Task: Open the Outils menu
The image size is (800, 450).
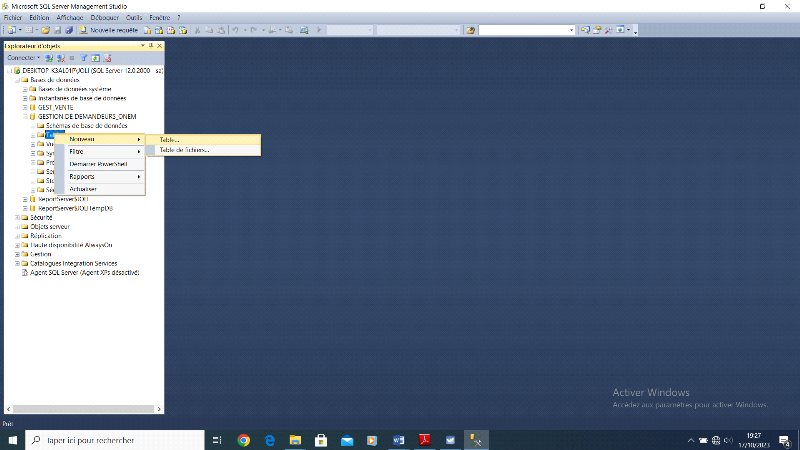Action: pyautogui.click(x=134, y=17)
